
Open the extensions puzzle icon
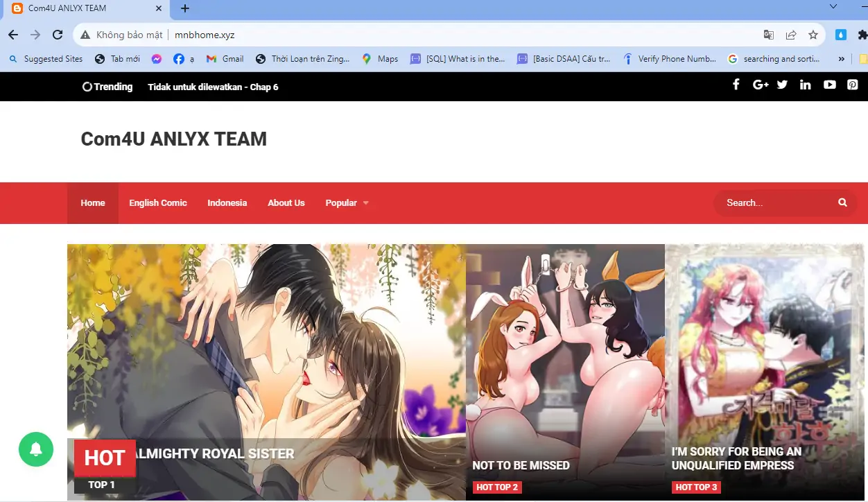(x=862, y=35)
